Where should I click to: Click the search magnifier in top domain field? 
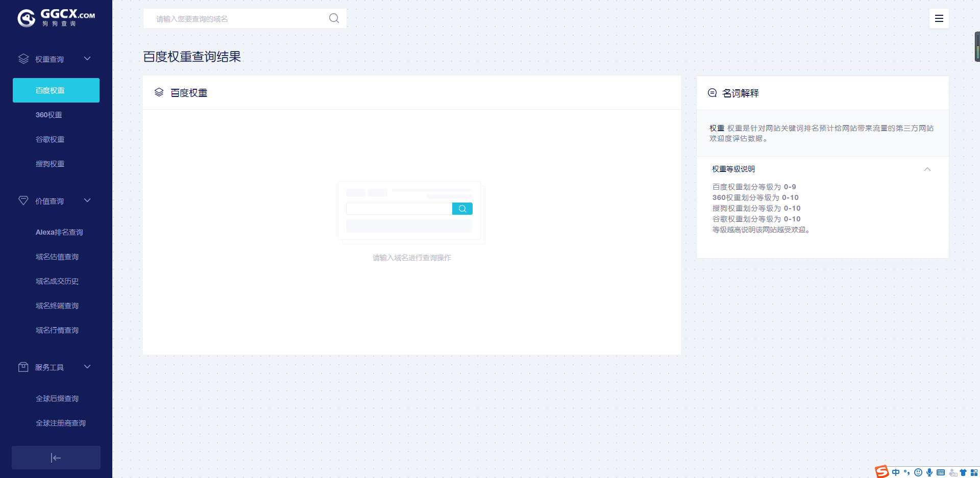[x=334, y=18]
